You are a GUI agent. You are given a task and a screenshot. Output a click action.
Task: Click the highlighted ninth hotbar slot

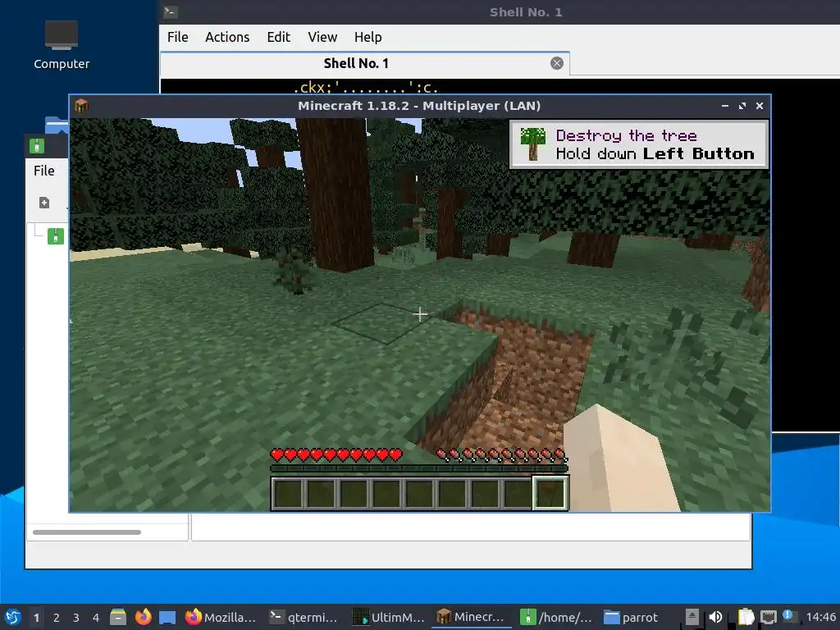tap(550, 493)
